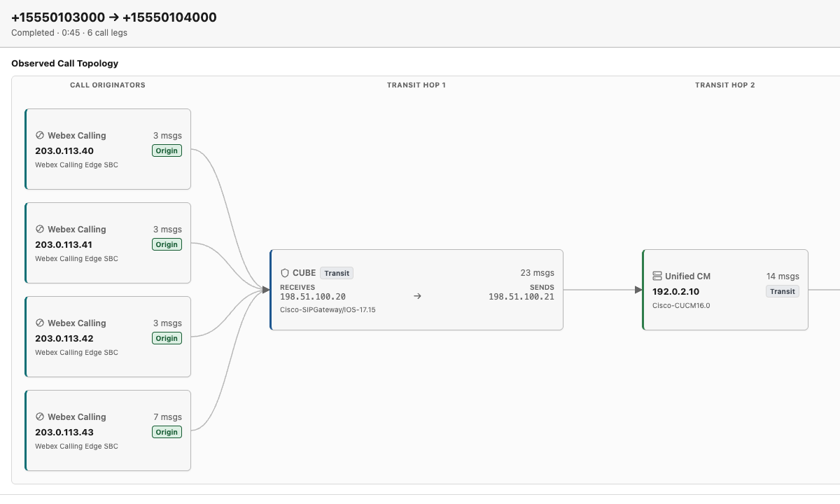Click the Transit badge on the Unified CM card

pos(782,291)
